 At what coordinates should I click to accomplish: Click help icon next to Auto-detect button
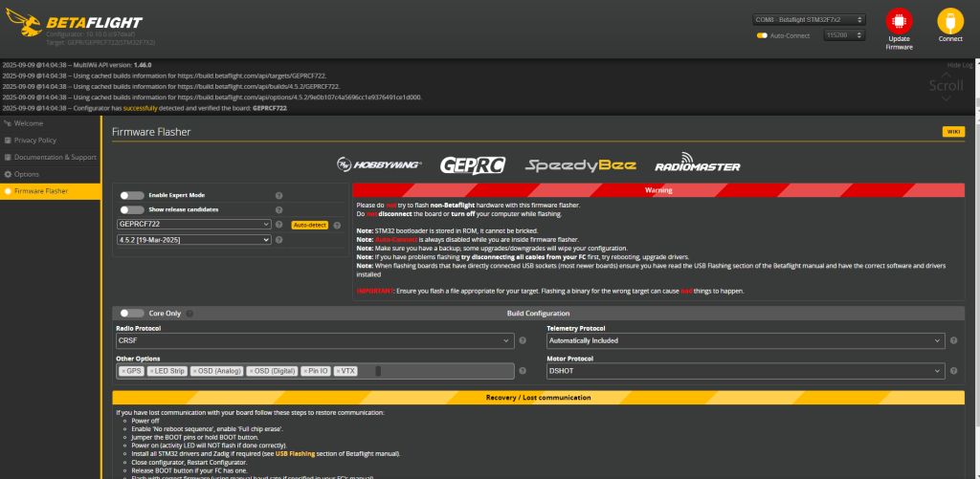point(337,226)
